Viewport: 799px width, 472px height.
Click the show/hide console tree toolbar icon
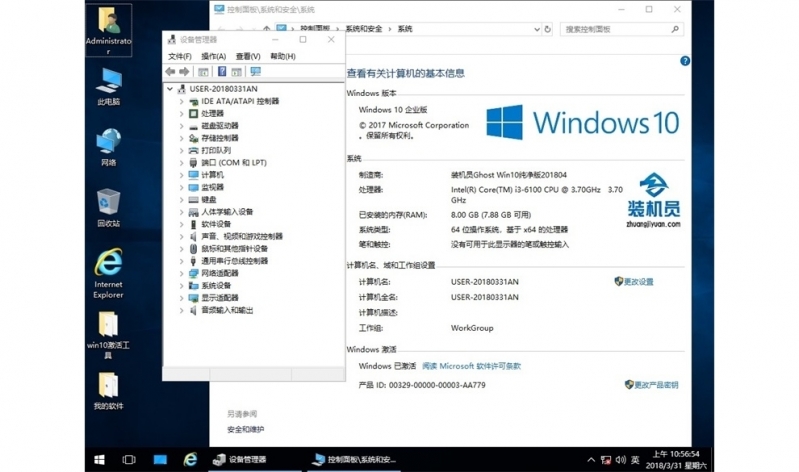click(203, 72)
